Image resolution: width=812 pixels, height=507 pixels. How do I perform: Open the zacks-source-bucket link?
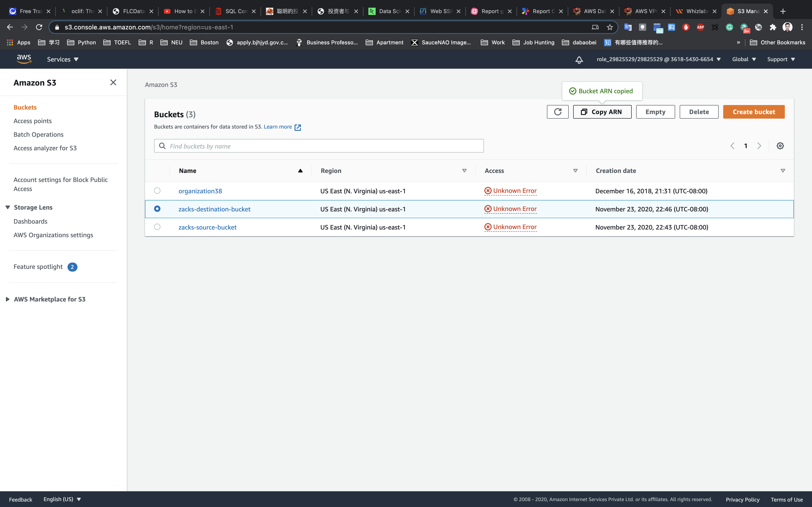click(207, 227)
